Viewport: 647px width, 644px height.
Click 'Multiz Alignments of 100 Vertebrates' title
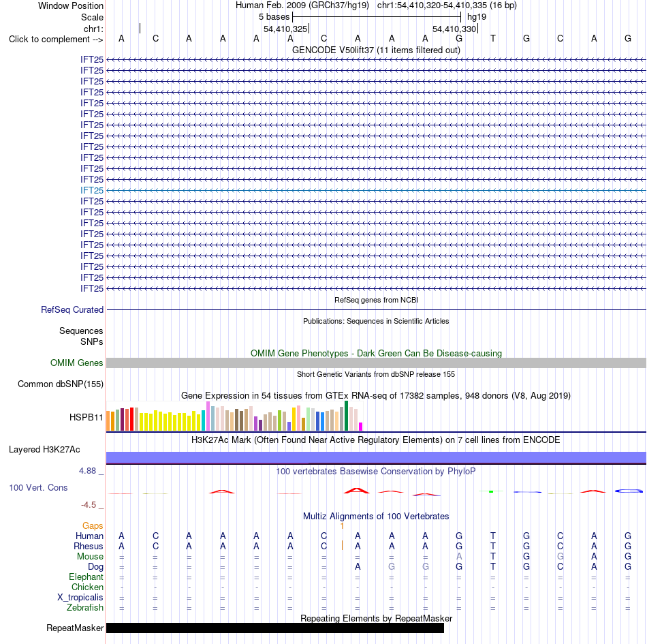click(x=376, y=517)
